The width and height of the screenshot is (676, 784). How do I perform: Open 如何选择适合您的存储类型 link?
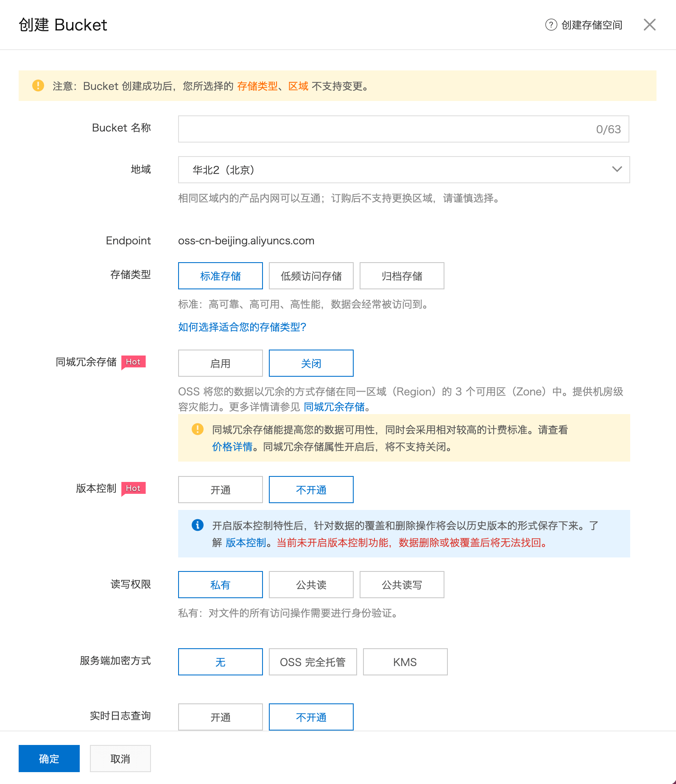pyautogui.click(x=242, y=327)
